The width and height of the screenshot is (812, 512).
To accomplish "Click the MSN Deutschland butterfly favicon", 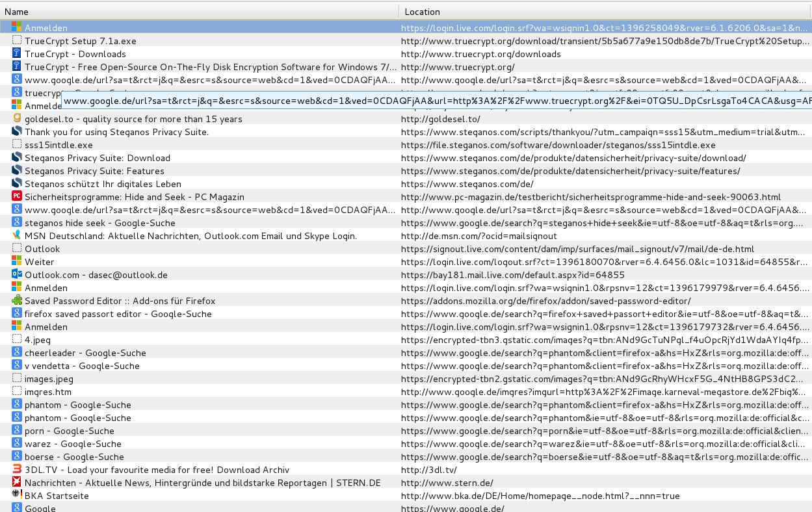I will [x=17, y=236].
